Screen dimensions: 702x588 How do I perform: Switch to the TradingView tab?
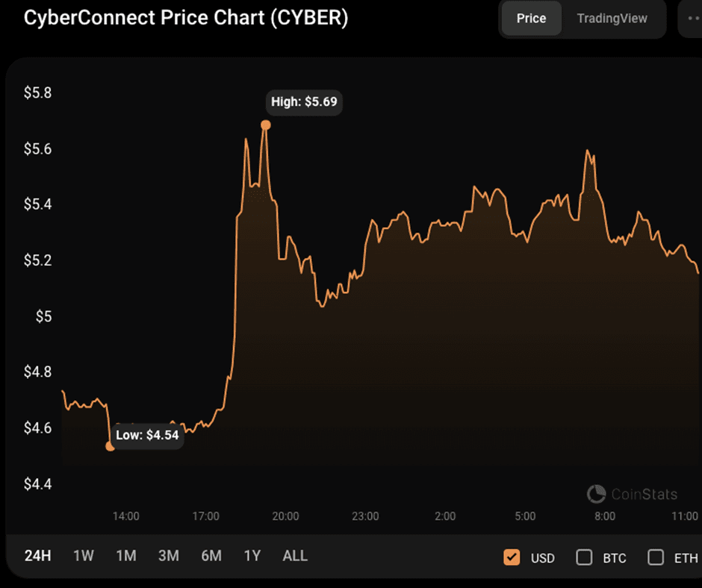tap(612, 19)
